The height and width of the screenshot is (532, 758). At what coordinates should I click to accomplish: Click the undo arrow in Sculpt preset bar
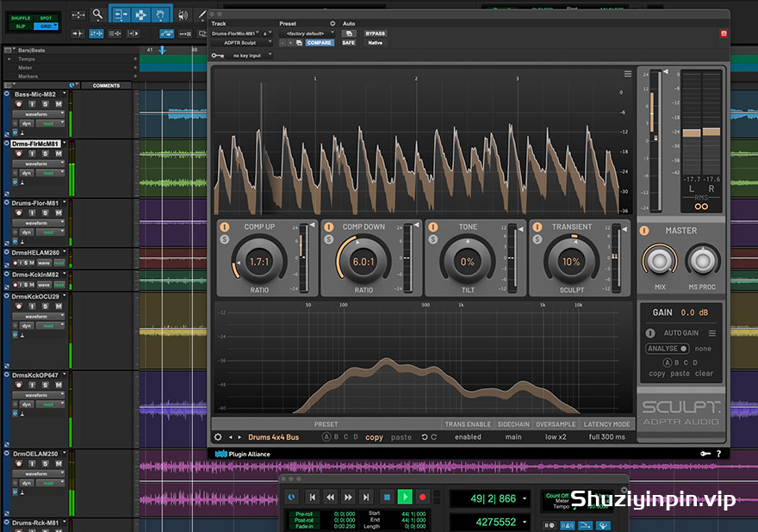tap(425, 436)
